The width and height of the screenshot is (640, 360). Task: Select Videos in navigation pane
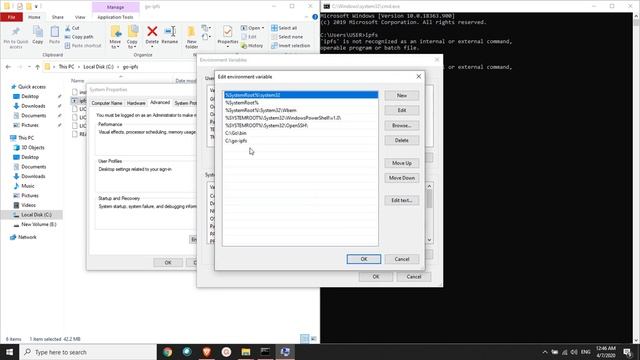pos(28,205)
